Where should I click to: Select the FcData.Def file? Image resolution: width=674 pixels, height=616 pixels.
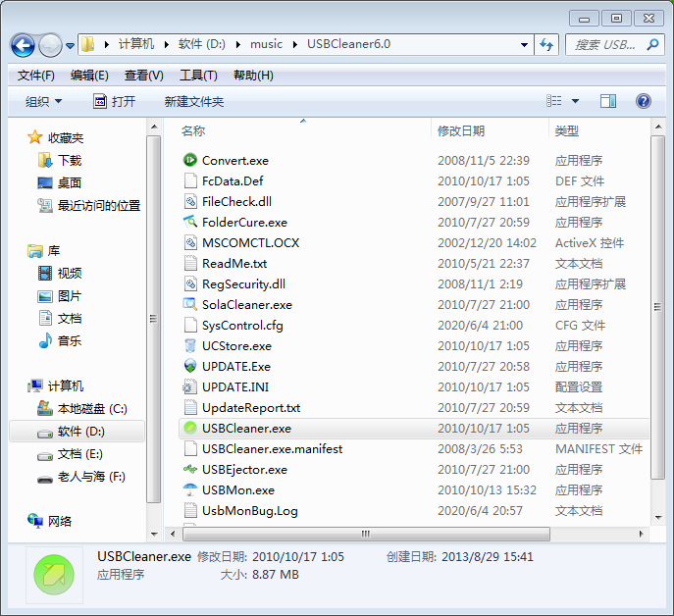233,180
